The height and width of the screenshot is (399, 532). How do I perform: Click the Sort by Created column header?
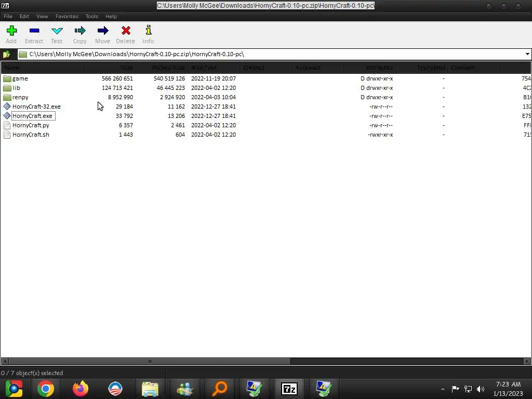(x=265, y=68)
